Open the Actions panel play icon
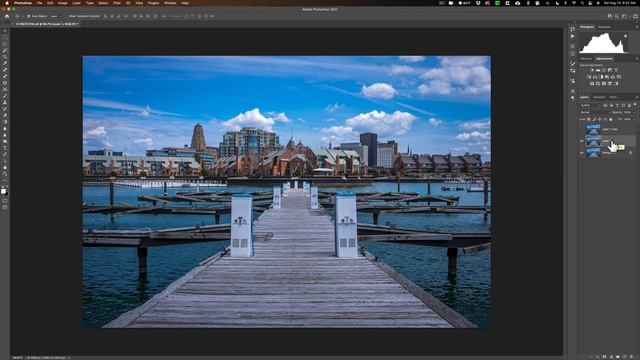The width and height of the screenshot is (640, 360). point(573,36)
